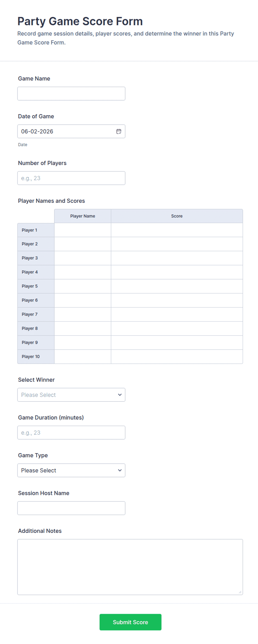This screenshot has height=644, width=258.
Task: Open the calendar date picker icon
Action: (x=119, y=131)
